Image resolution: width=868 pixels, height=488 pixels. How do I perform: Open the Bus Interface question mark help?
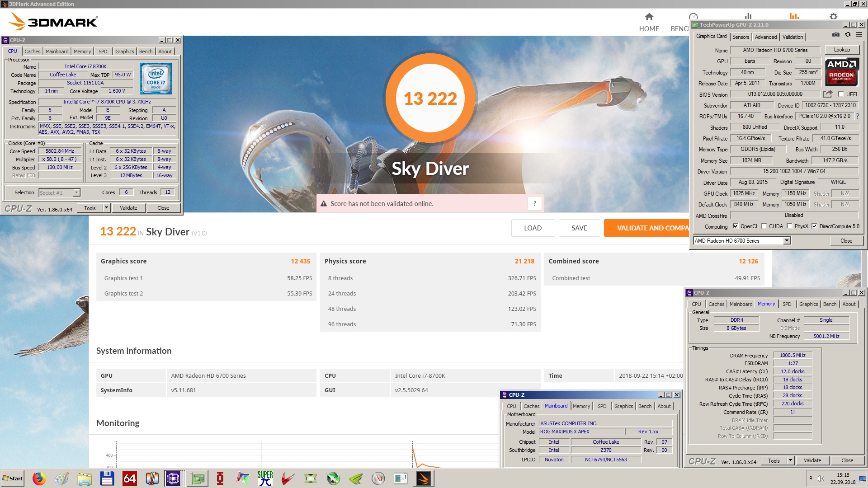858,116
